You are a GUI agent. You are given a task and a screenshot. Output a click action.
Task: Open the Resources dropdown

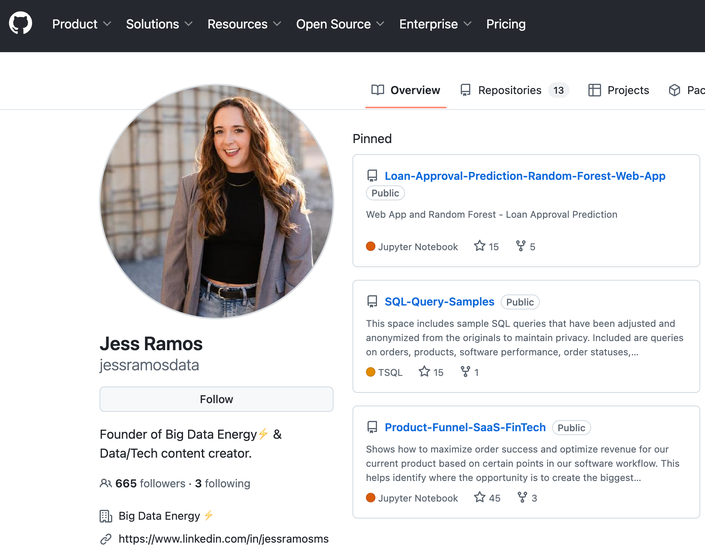click(x=244, y=24)
